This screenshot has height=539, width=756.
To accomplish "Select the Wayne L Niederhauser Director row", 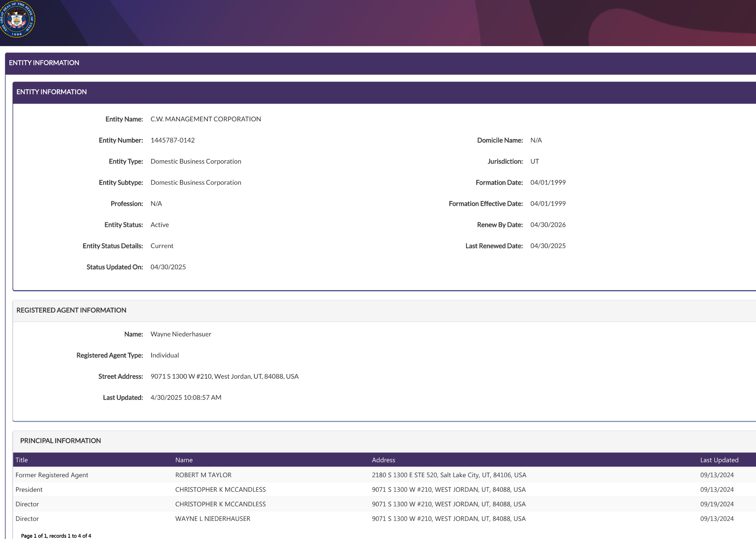I will coord(213,519).
